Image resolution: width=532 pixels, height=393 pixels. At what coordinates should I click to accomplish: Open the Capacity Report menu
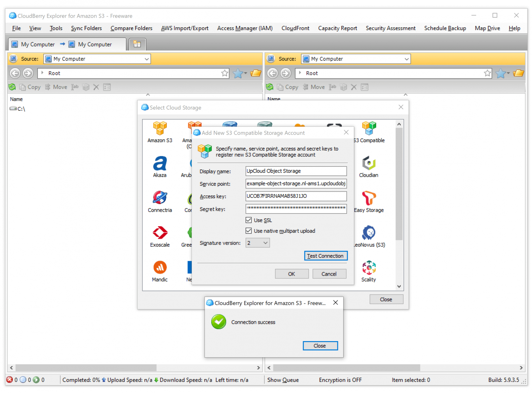click(x=338, y=28)
